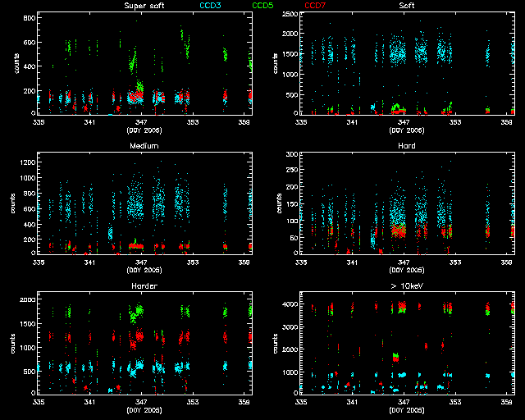Click the 2500 y-axis tick in Soft plot
Screen dimensions: 525x420
click(x=287, y=16)
